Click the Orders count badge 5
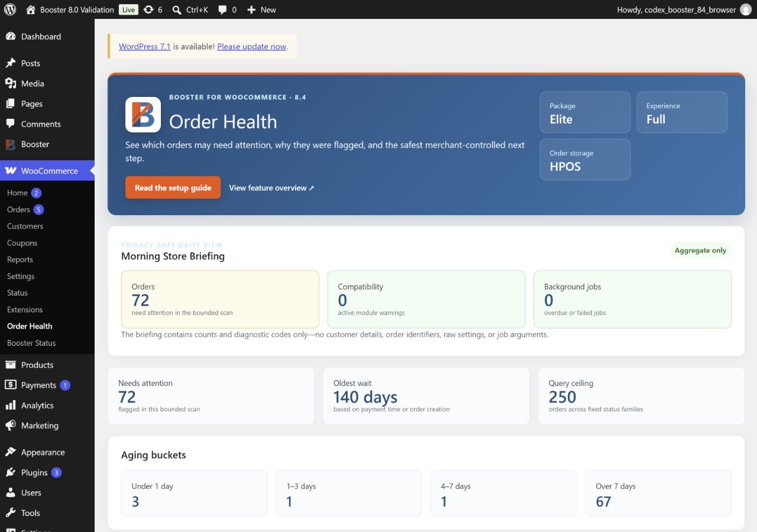The height and width of the screenshot is (532, 757). (38, 209)
